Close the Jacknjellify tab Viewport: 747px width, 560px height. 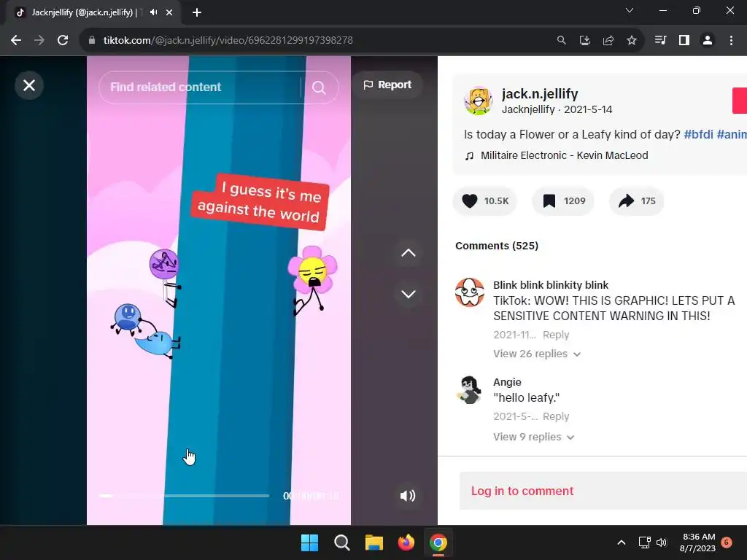click(x=169, y=12)
